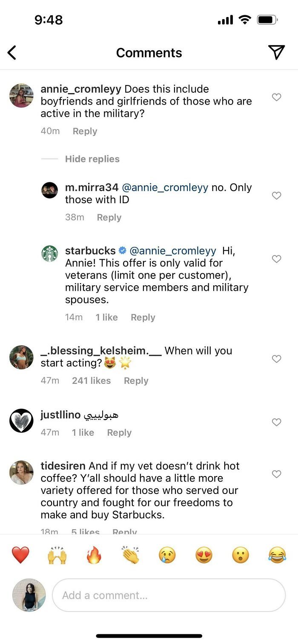Open your own avatar next to comment box

point(28,595)
